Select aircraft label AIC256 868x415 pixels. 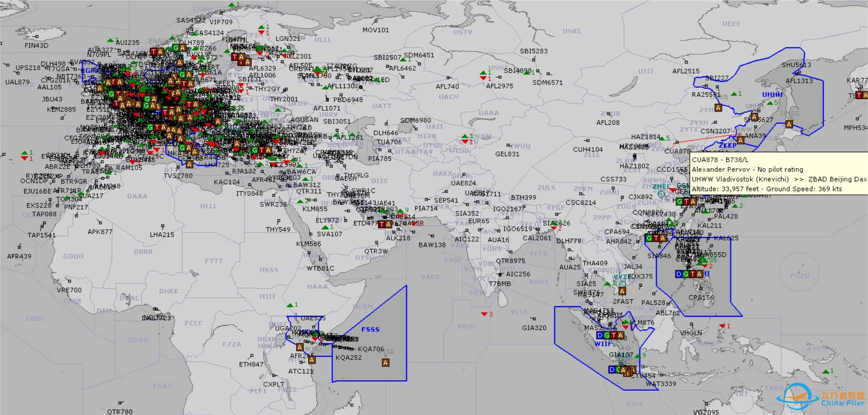click(x=518, y=274)
